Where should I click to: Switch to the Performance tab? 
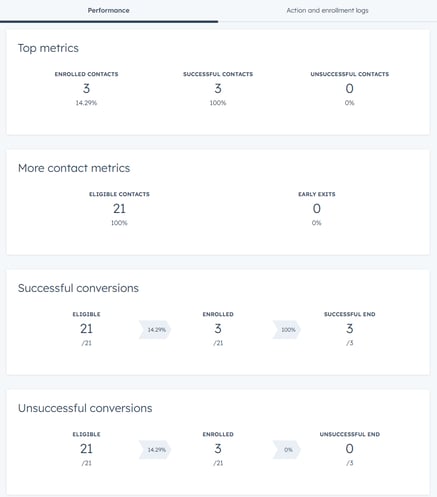coord(109,10)
